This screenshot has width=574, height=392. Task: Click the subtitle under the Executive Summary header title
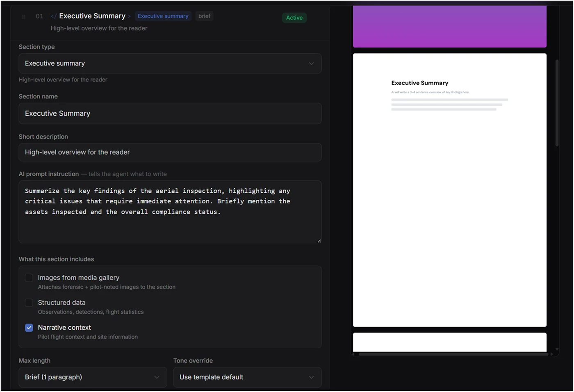point(99,28)
